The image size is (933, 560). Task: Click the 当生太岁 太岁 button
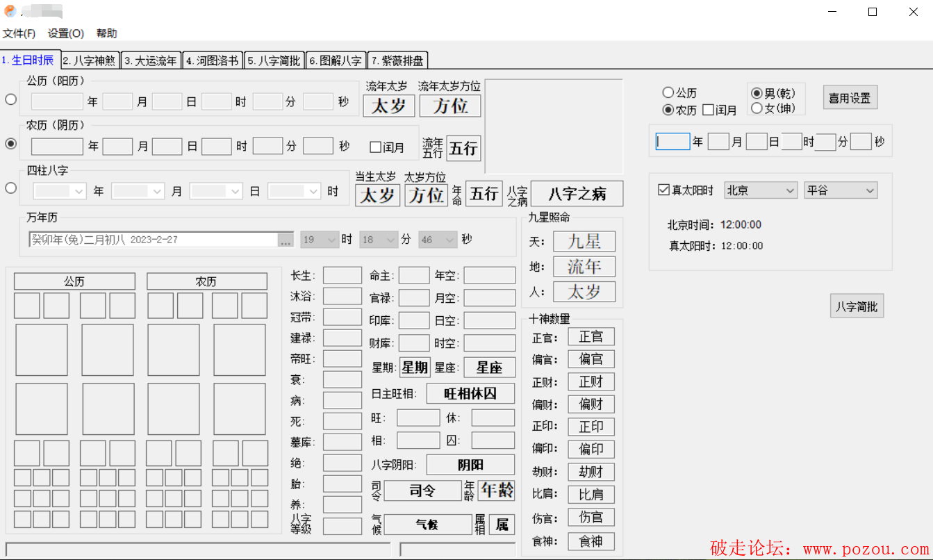[x=378, y=195]
